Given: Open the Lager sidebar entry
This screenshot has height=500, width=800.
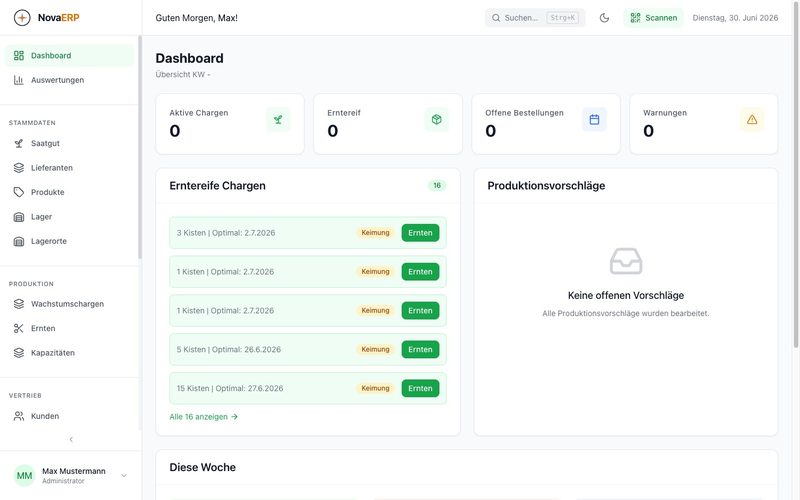Looking at the screenshot, I should [69, 217].
